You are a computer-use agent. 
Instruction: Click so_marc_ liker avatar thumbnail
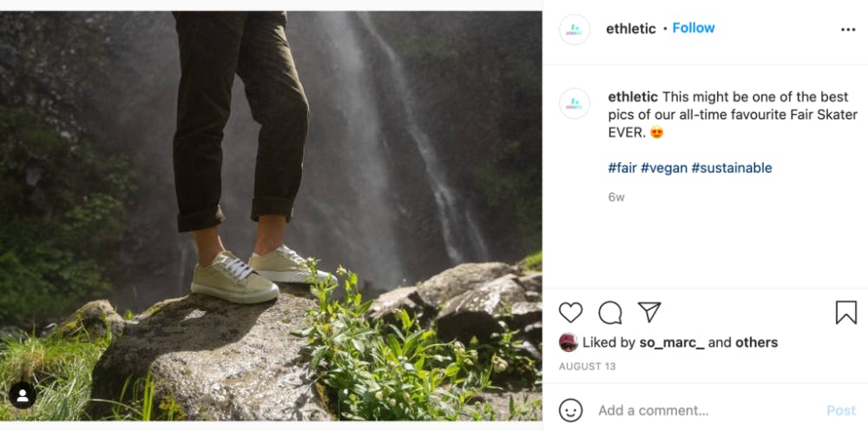[569, 342]
